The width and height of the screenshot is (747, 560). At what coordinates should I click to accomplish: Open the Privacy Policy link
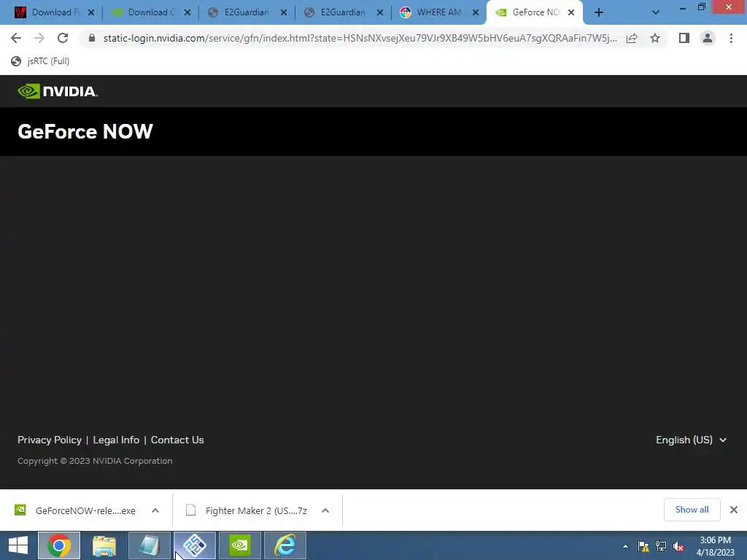click(x=50, y=440)
